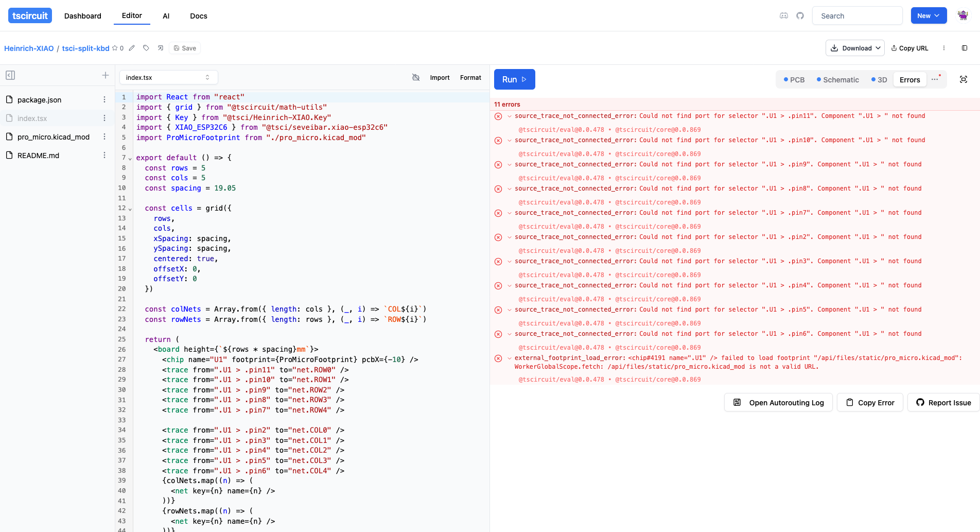Screen dimensions: 980x532
Task: Click the "11 errors" heading text
Action: click(x=507, y=104)
